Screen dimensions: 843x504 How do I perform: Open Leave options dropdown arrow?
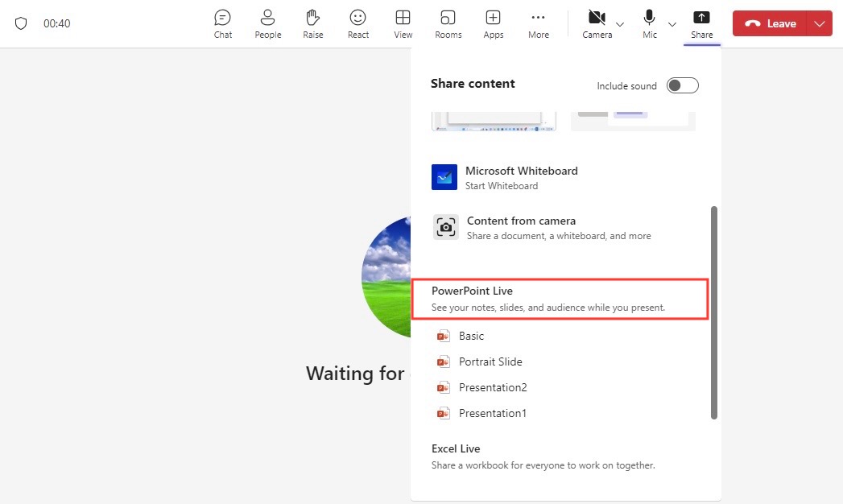click(x=820, y=23)
